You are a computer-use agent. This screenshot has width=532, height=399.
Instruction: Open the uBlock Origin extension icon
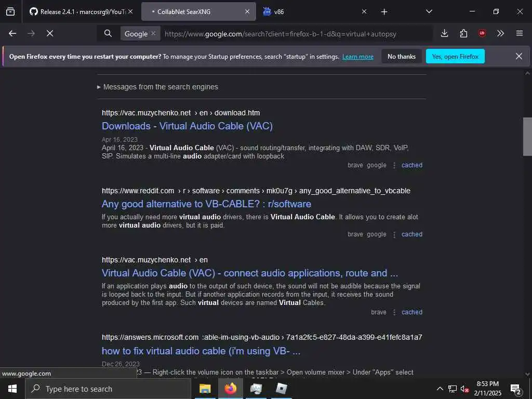coord(482,33)
